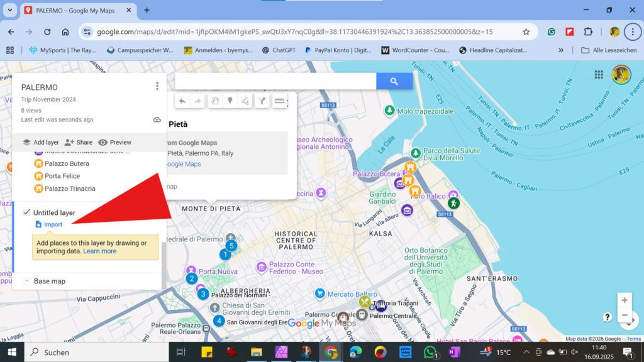
Task: Redo the undone map edit
Action: pyautogui.click(x=196, y=101)
